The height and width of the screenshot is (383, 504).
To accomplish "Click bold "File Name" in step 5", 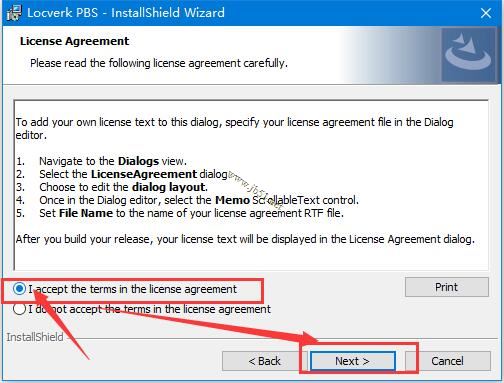I will click(x=86, y=213).
